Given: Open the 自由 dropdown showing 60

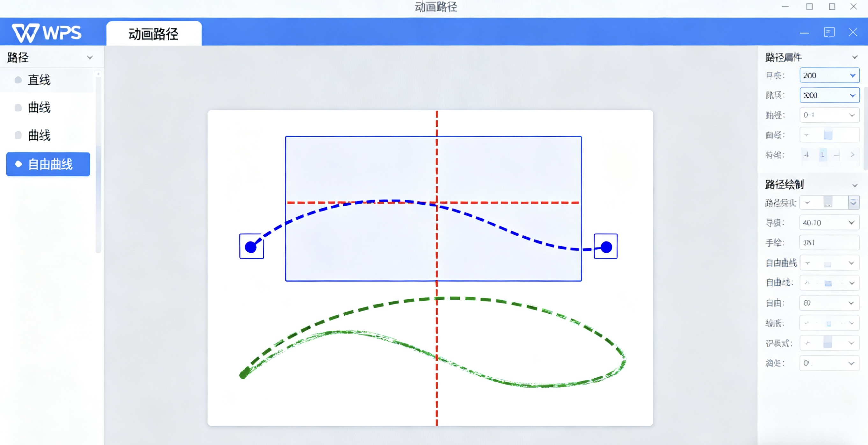Looking at the screenshot, I should click(x=851, y=303).
